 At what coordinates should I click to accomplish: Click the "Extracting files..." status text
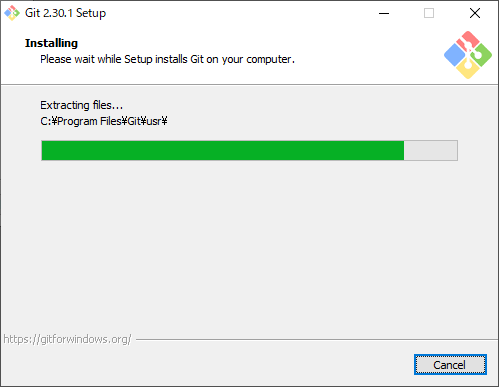82,105
